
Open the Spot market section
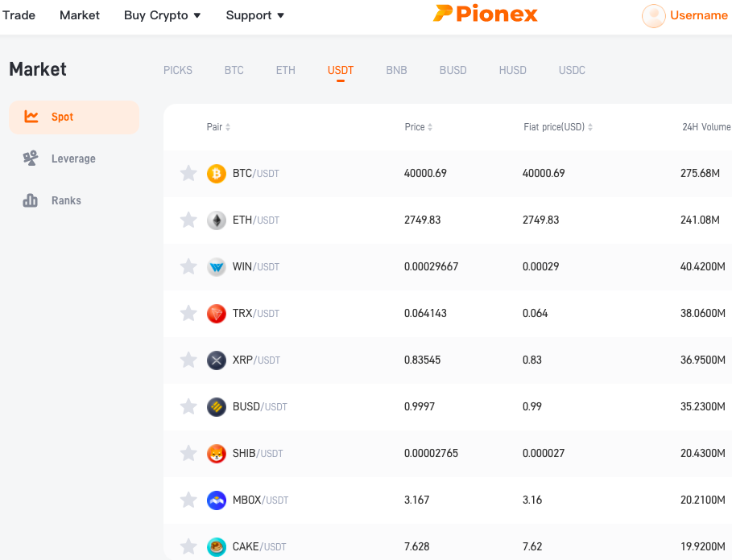pyautogui.click(x=74, y=117)
